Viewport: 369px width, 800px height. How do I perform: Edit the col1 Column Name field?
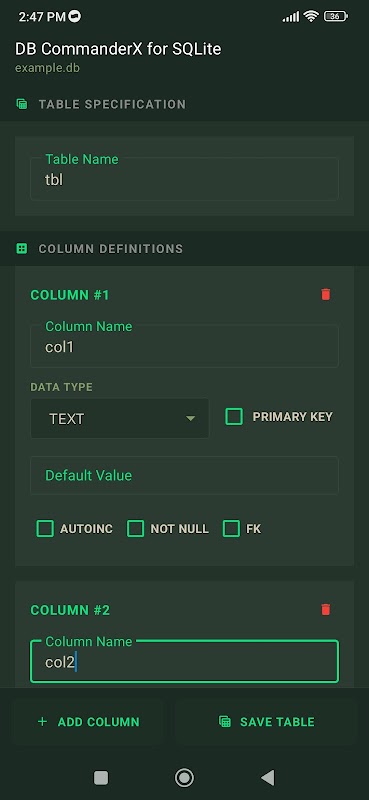coord(184,346)
